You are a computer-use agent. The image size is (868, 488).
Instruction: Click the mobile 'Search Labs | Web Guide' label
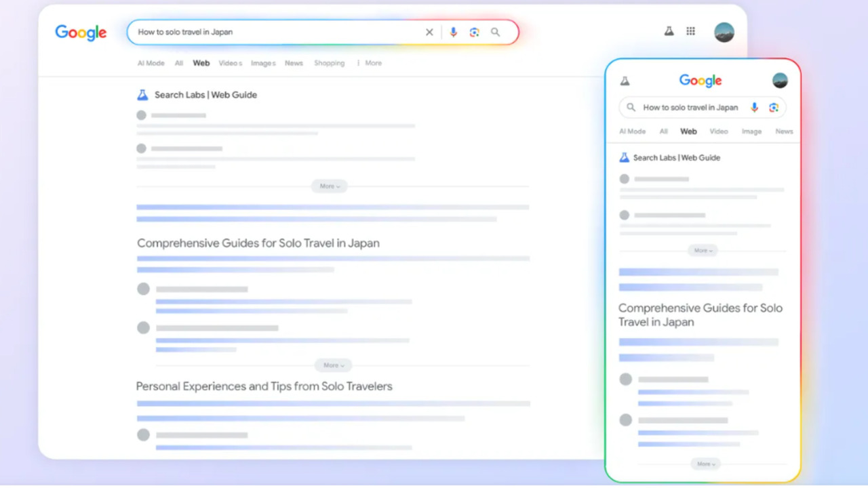tap(677, 157)
